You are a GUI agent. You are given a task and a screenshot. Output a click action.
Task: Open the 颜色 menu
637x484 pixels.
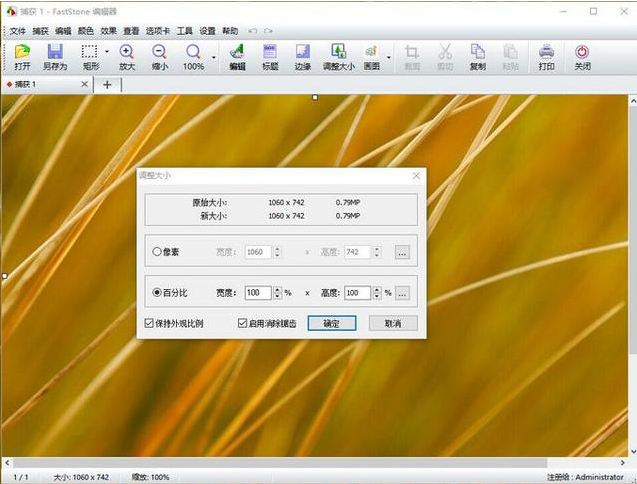click(x=86, y=31)
